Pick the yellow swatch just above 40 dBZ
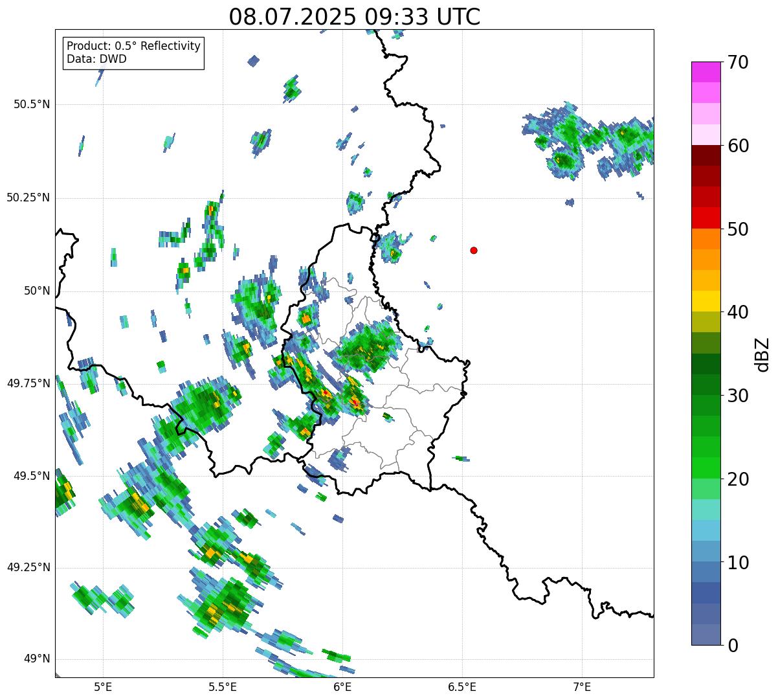The height and width of the screenshot is (700, 778). point(706,301)
